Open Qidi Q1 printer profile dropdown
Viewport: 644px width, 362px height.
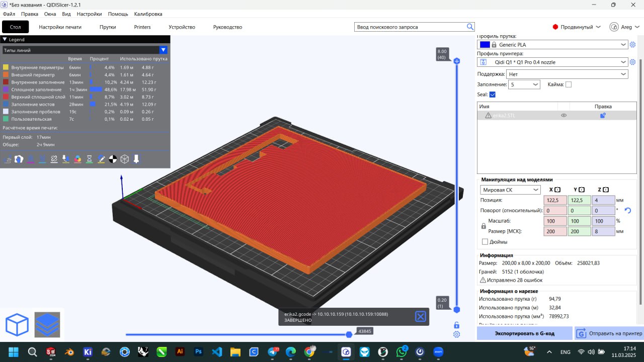[x=552, y=62]
